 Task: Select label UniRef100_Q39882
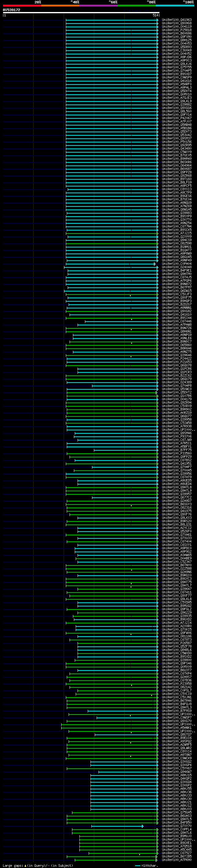[176, 104]
